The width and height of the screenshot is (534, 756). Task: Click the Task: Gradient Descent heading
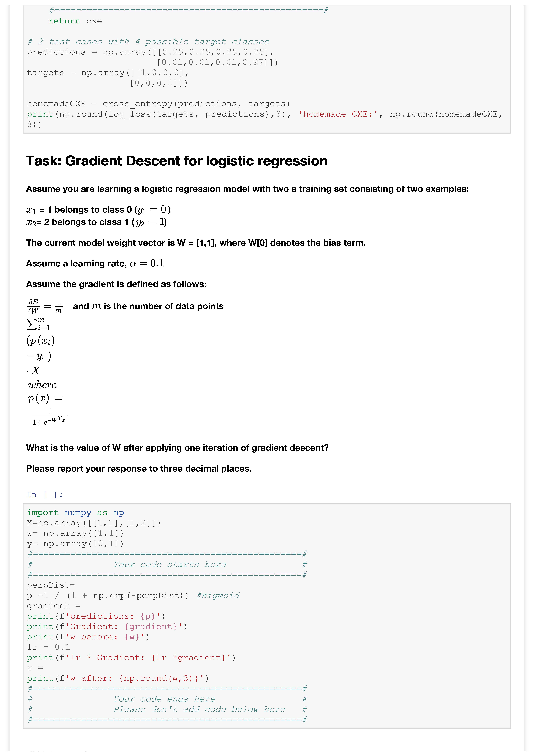(x=177, y=161)
